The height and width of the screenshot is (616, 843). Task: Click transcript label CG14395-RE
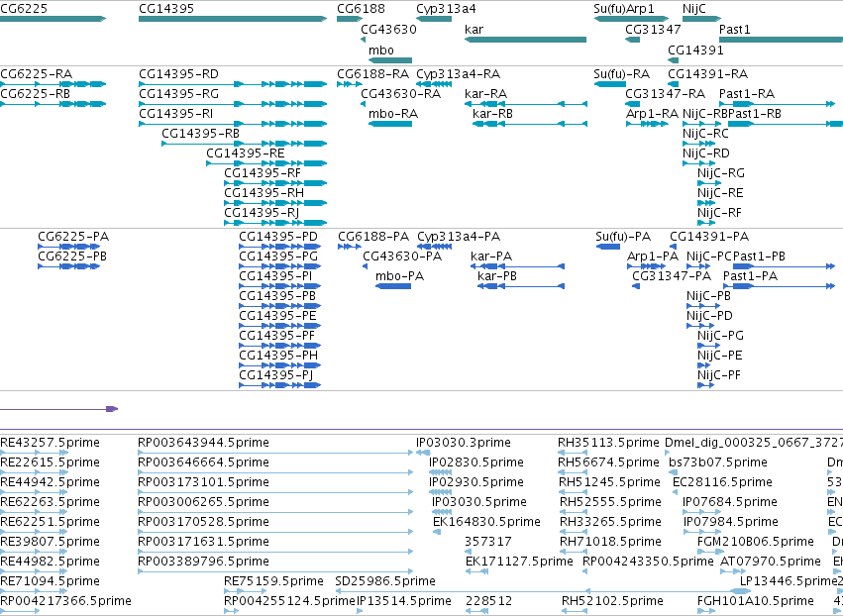tap(245, 154)
